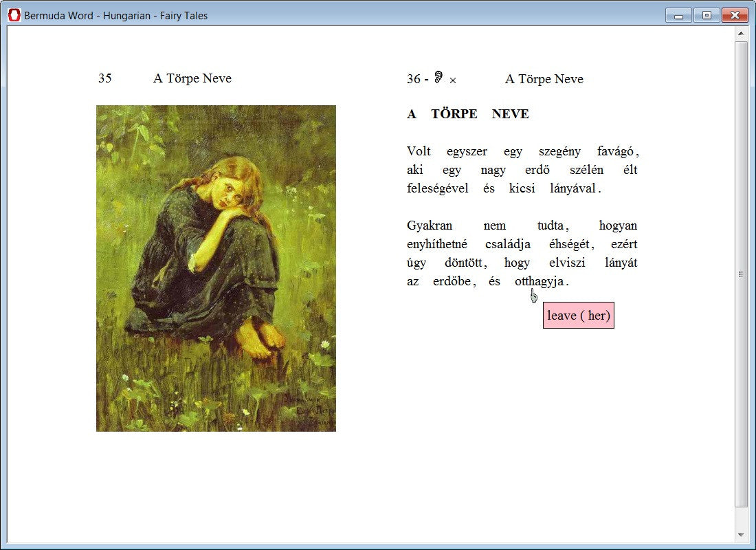Click page number 36

[413, 79]
